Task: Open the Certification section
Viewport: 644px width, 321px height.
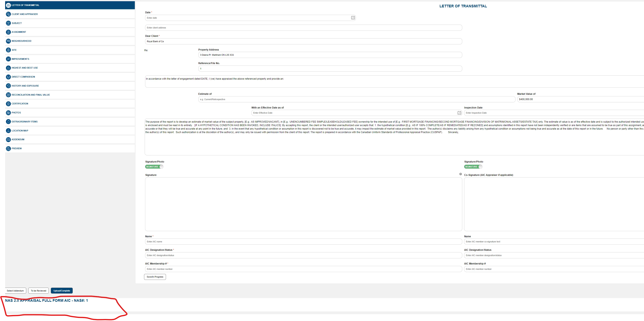Action: (20, 104)
